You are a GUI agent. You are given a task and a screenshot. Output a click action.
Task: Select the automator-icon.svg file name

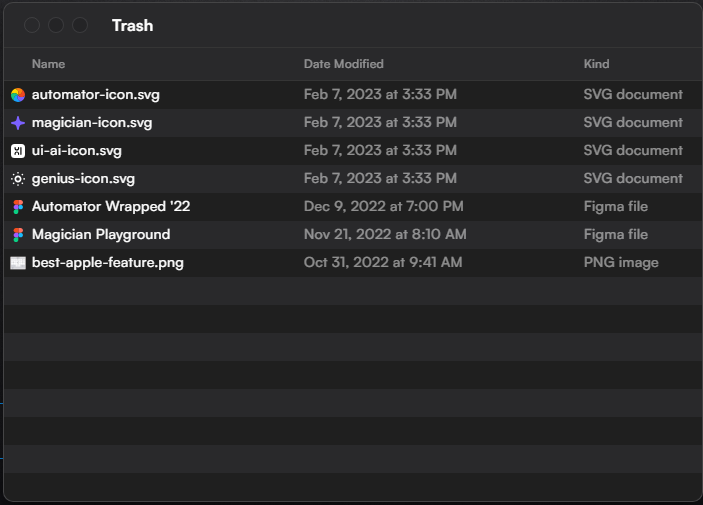pyautogui.click(x=95, y=95)
